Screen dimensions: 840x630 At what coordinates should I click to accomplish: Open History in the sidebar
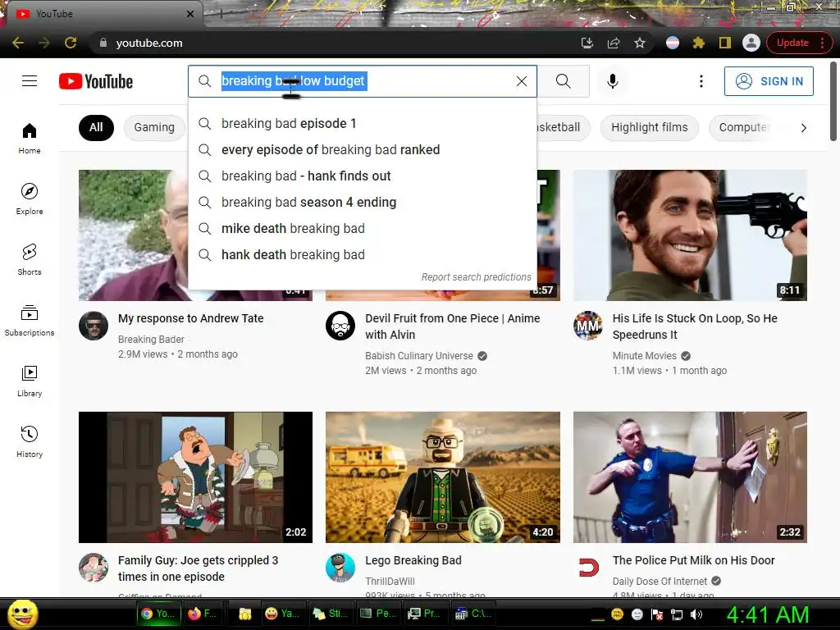coord(30,442)
